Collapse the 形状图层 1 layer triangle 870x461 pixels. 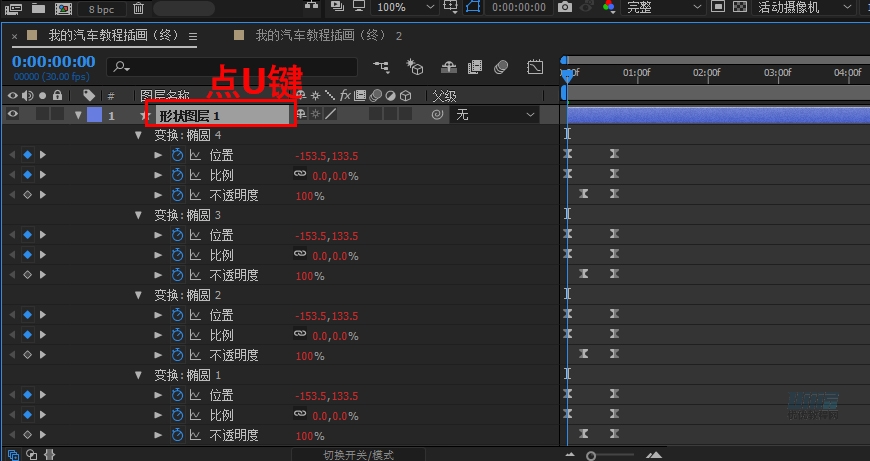78,115
